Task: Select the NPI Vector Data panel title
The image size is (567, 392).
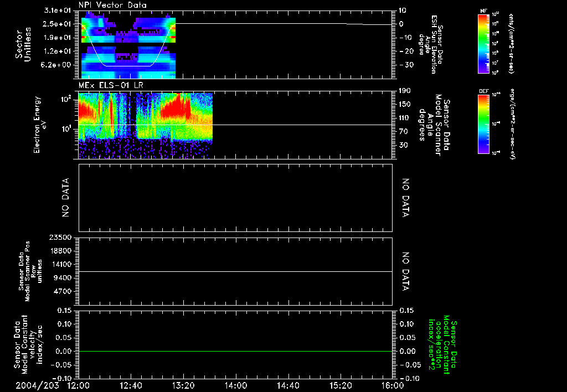Action: (112, 5)
